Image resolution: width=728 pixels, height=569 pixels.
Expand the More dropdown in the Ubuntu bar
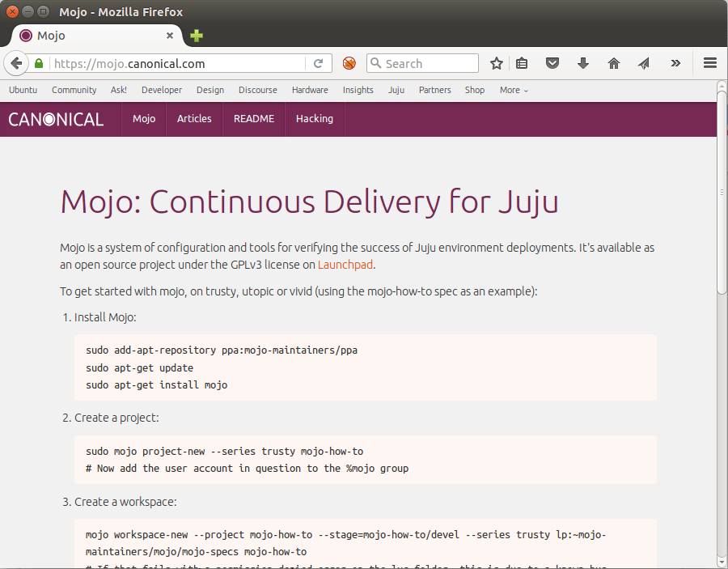click(x=514, y=90)
